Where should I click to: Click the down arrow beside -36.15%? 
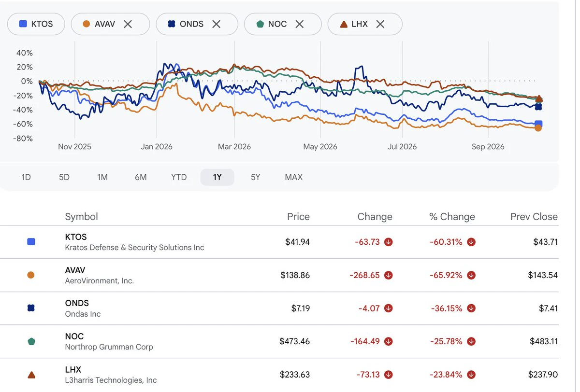pyautogui.click(x=471, y=308)
